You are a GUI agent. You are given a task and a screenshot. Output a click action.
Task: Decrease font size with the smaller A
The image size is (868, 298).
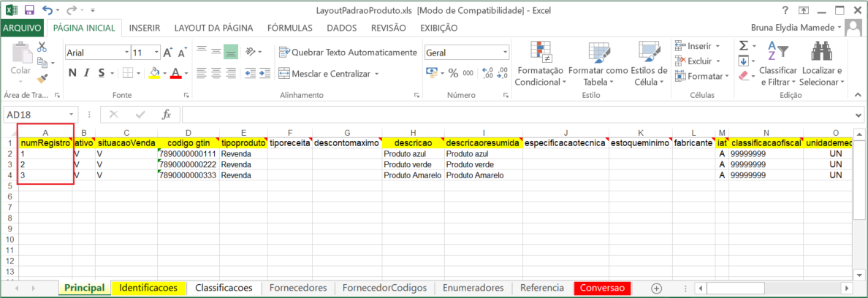181,53
